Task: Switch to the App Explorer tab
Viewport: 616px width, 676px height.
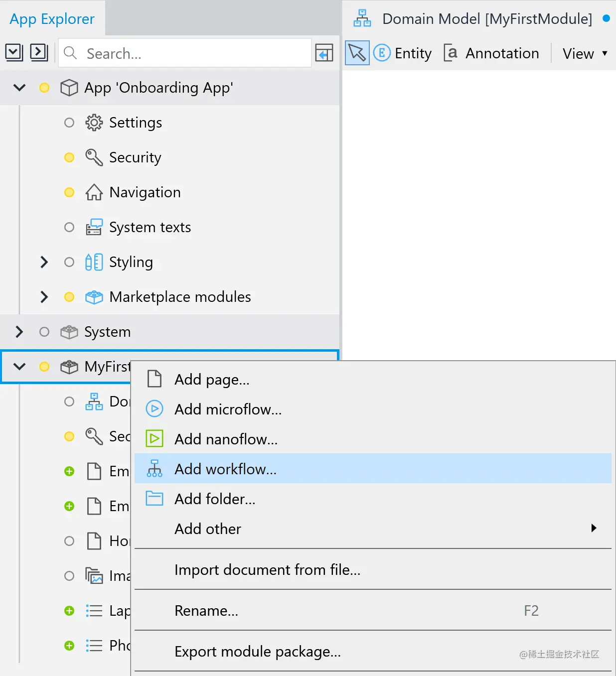Action: point(52,19)
